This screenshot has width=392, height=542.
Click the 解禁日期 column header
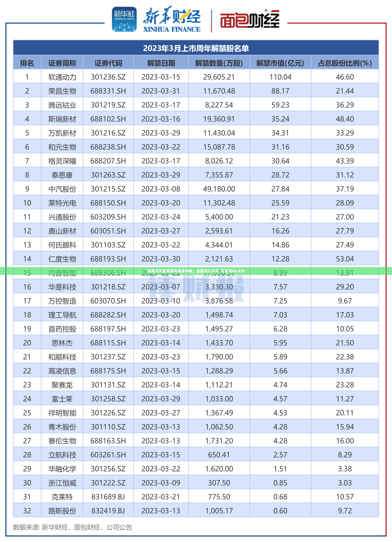point(161,63)
